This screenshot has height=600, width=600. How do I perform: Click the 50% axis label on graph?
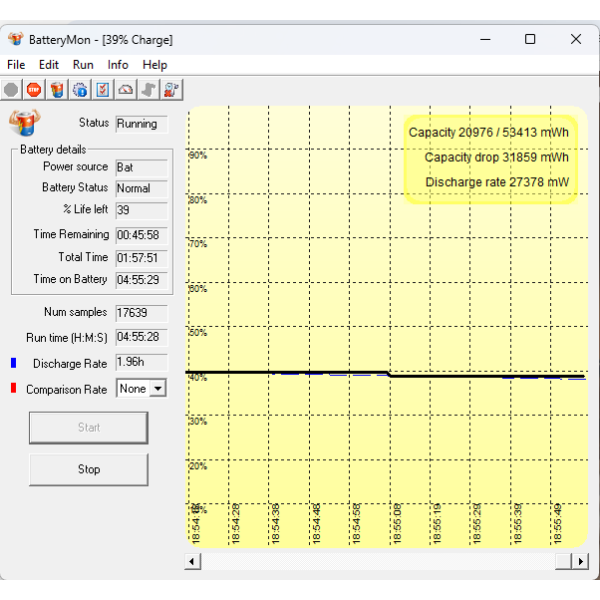pyautogui.click(x=198, y=333)
